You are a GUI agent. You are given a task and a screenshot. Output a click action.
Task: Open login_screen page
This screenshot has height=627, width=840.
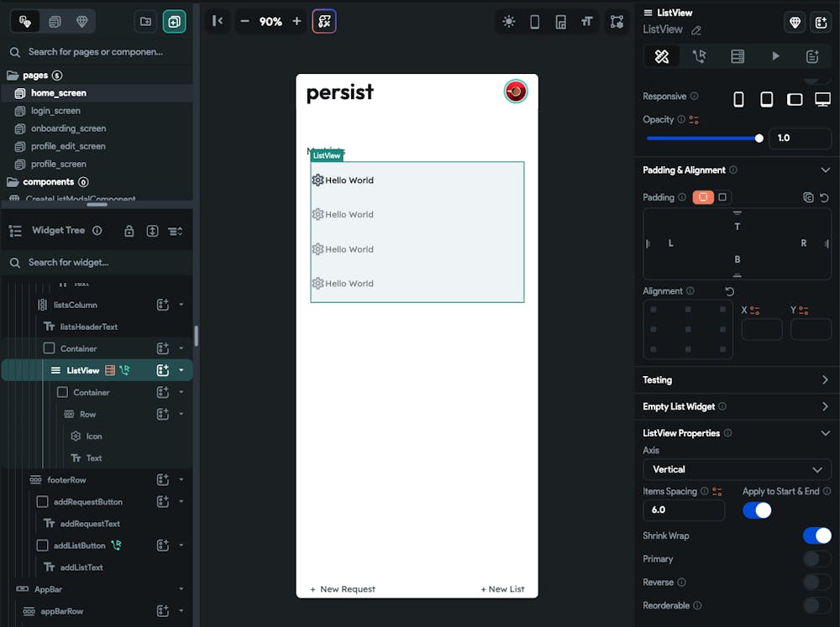[x=55, y=111]
